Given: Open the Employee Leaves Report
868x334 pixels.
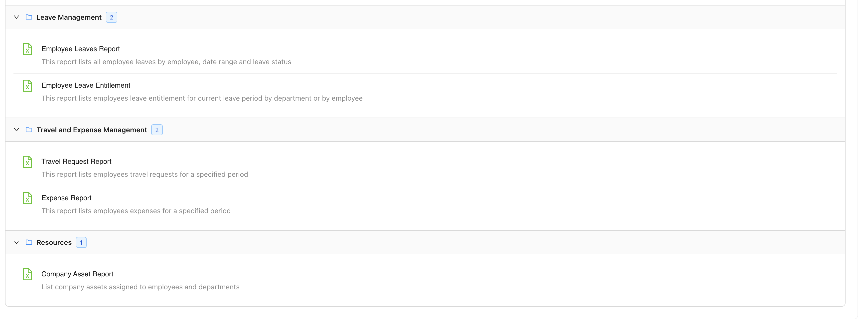Looking at the screenshot, I should point(81,49).
